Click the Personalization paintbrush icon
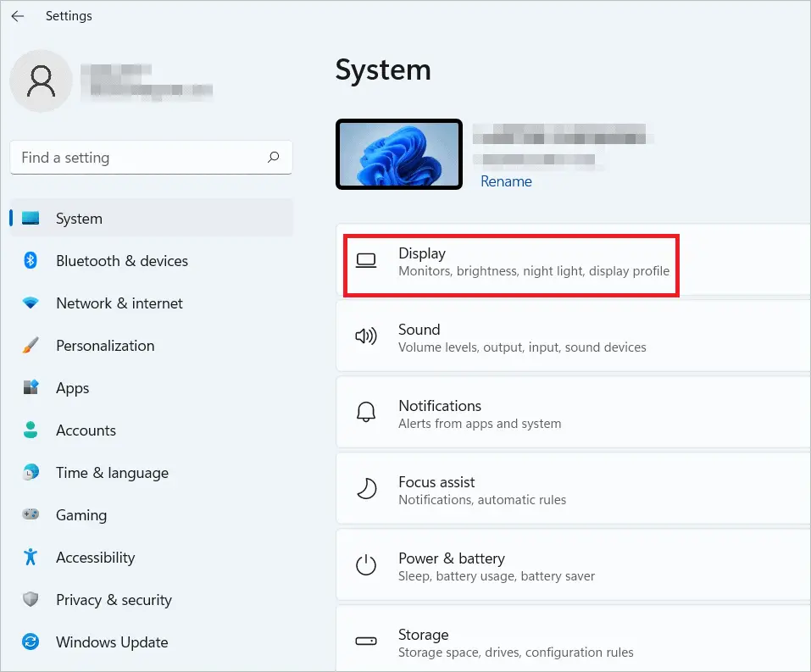Viewport: 811px width, 672px height. pos(31,346)
